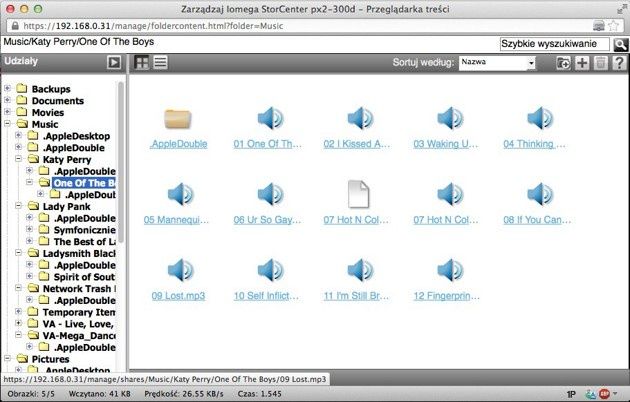Click the bookmark star in the address bar

coord(613,26)
